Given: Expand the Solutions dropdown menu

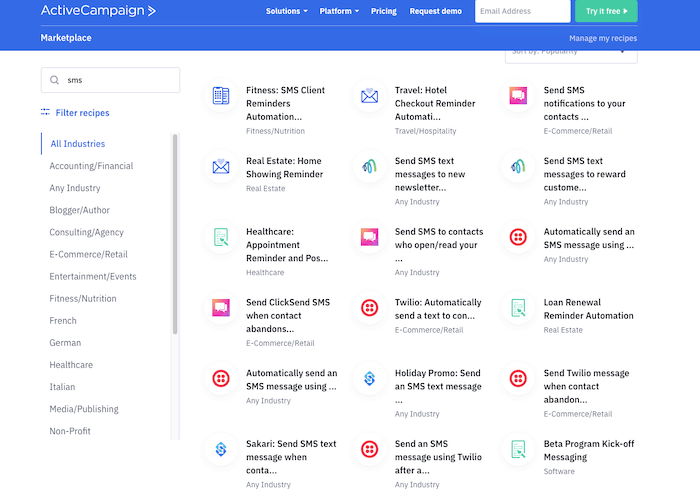Looking at the screenshot, I should [286, 11].
